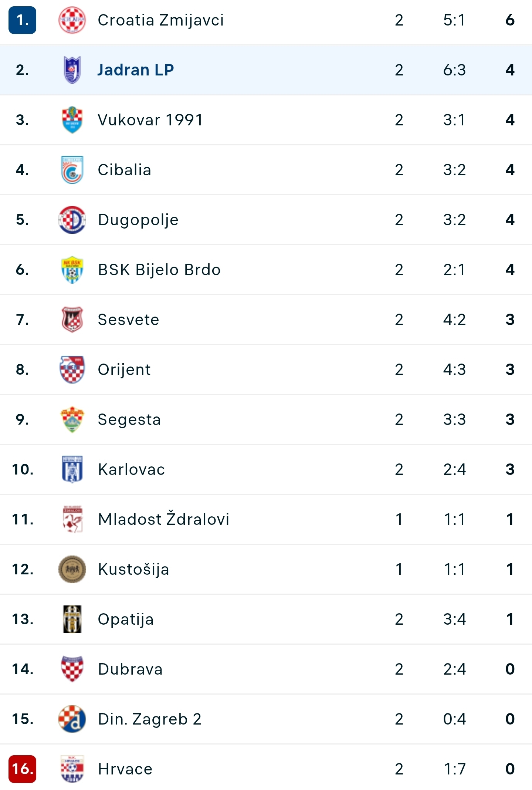This screenshot has height=790, width=532.
Task: Select the Sesvete club logo
Action: 72,320
